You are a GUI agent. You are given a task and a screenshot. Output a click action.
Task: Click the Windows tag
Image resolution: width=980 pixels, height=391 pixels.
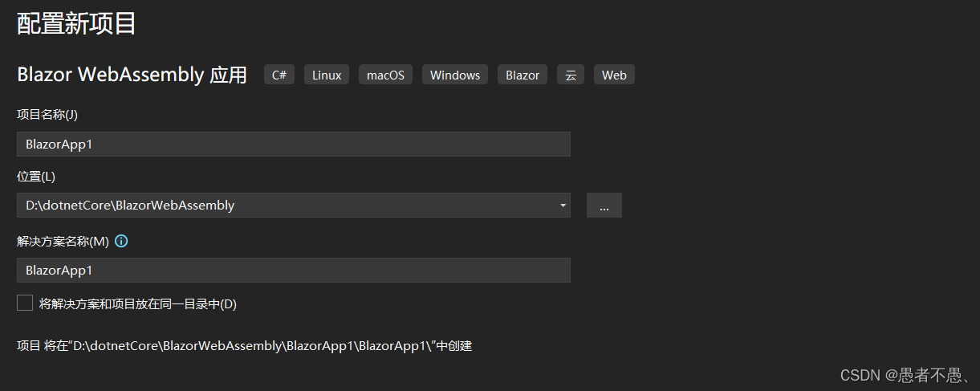[455, 75]
